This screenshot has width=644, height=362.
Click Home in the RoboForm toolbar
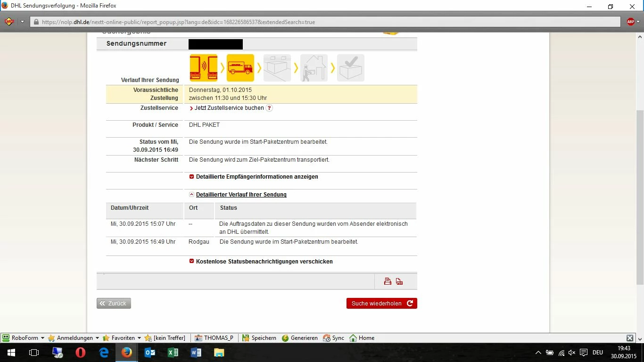pyautogui.click(x=362, y=338)
